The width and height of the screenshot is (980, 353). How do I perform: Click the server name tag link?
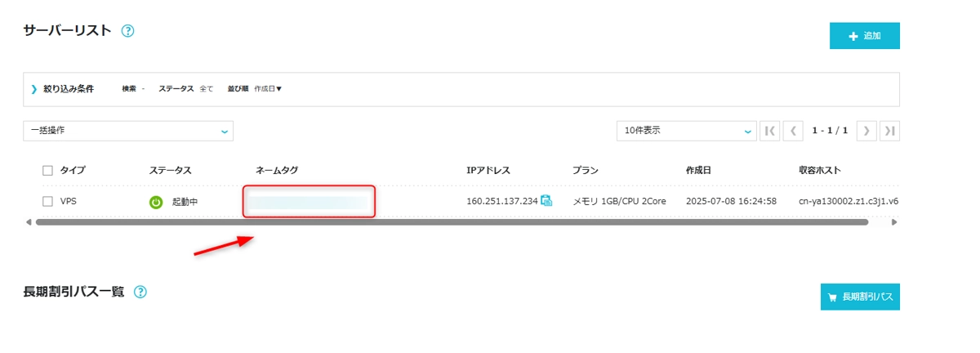click(308, 201)
